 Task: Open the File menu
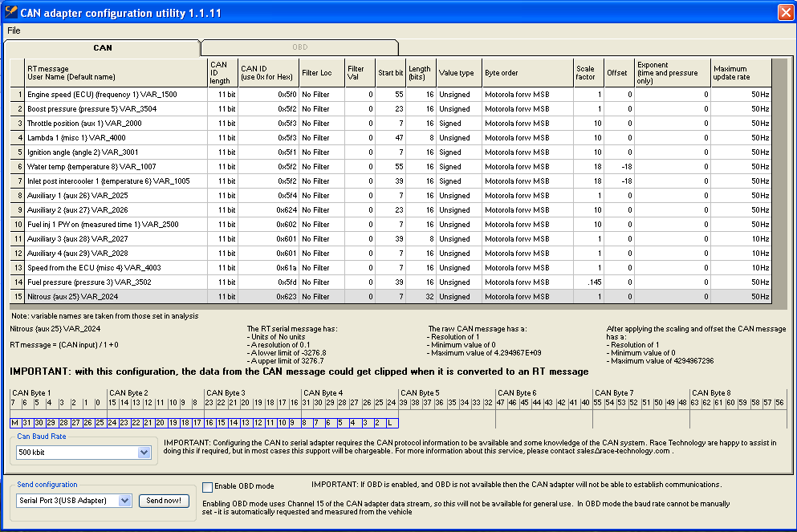[x=14, y=30]
